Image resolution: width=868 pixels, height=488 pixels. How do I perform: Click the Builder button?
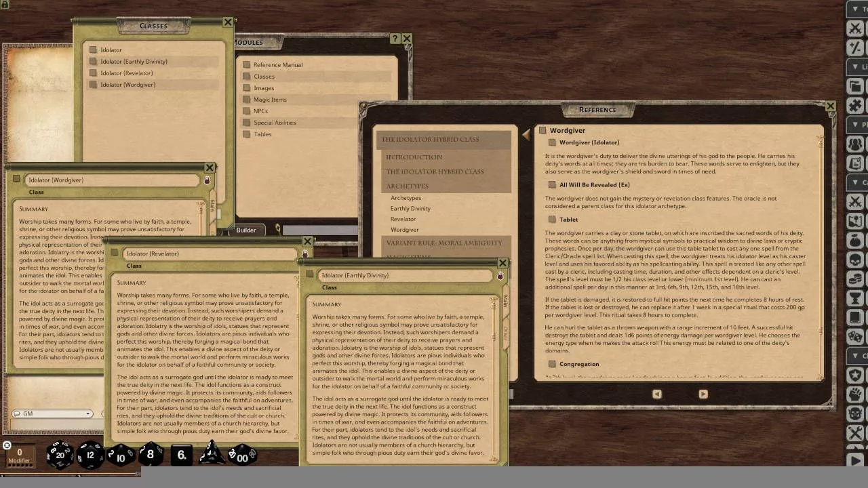click(246, 230)
